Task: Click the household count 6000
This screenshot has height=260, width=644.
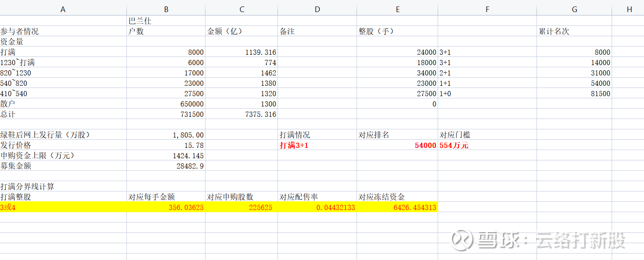Action: 166,62
